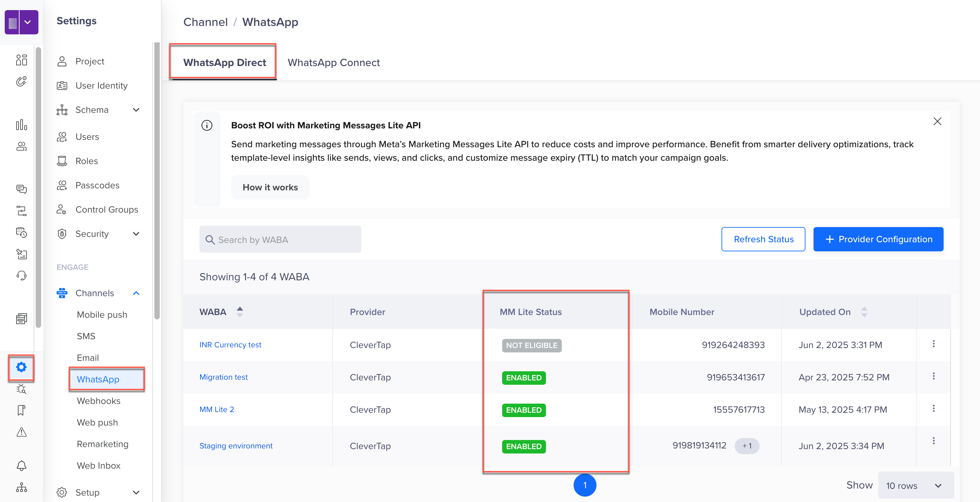Click the analytics bar chart icon
The image size is (980, 502).
pyautogui.click(x=21, y=125)
